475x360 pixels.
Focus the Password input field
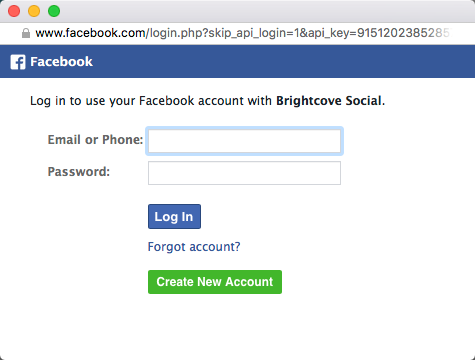click(244, 173)
